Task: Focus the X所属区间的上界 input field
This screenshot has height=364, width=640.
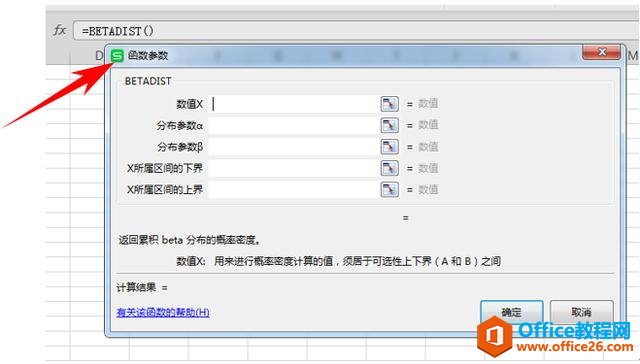Action: pyautogui.click(x=293, y=189)
